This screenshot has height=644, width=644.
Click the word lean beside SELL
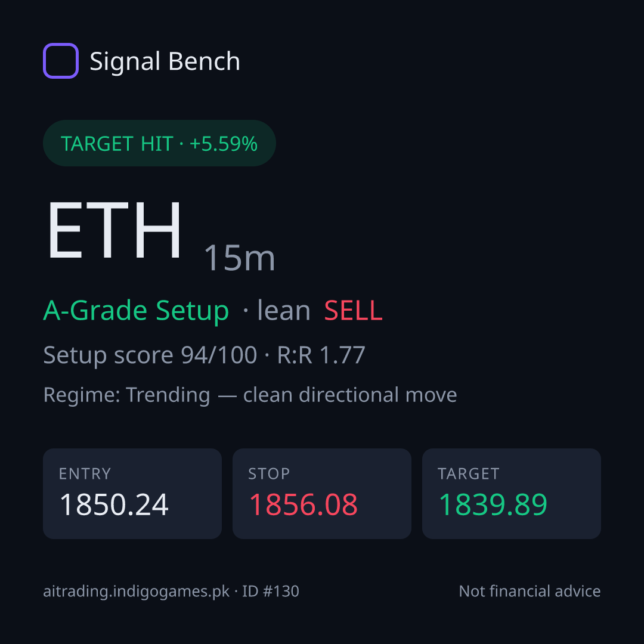[284, 311]
